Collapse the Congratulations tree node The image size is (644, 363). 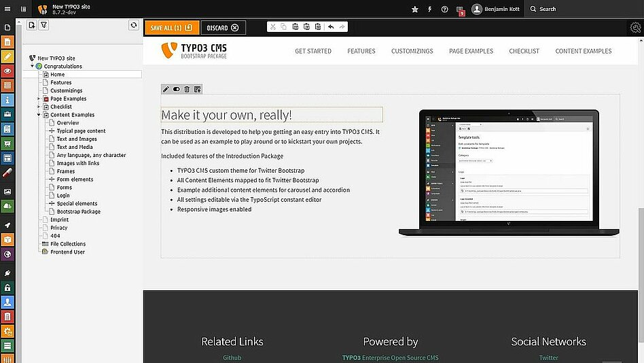33,66
